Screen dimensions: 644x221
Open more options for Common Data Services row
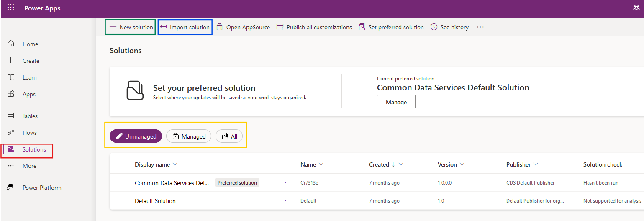click(x=285, y=182)
